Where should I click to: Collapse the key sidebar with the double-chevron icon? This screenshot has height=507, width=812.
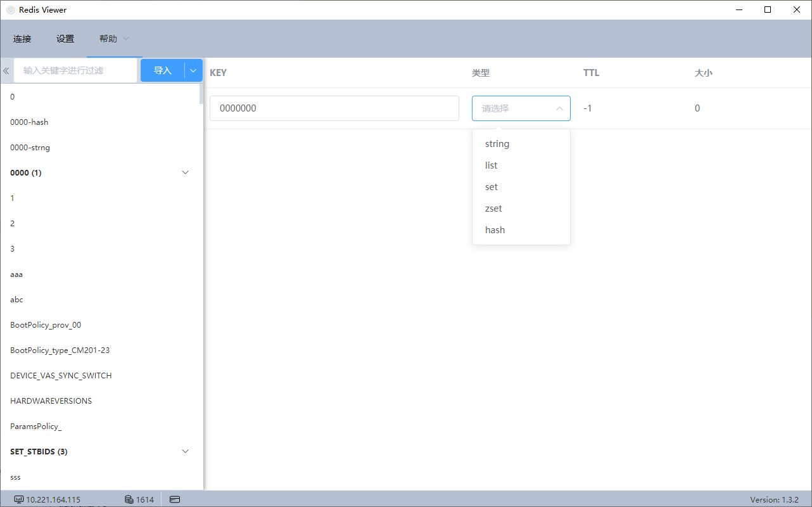pos(6,71)
